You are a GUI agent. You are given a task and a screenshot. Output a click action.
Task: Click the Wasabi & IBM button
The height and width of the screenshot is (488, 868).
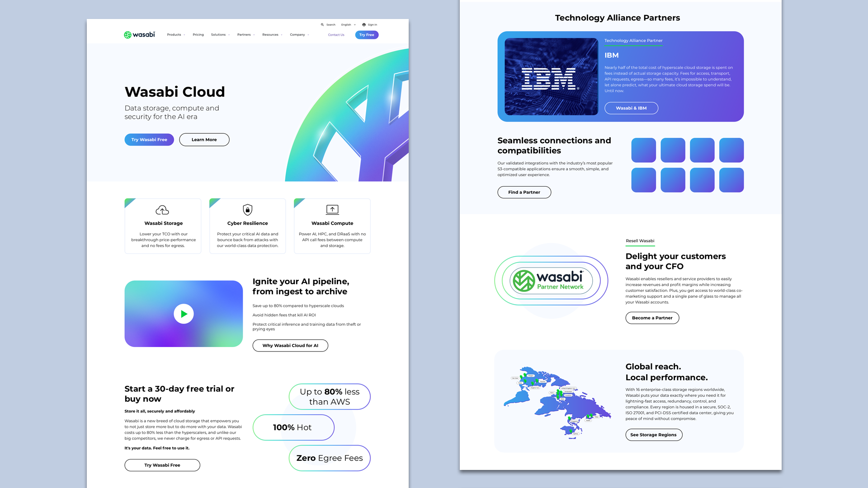pyautogui.click(x=631, y=108)
